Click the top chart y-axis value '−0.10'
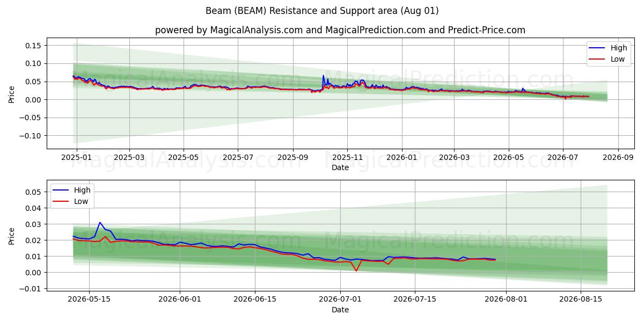This screenshot has height=322, width=644. [31, 136]
